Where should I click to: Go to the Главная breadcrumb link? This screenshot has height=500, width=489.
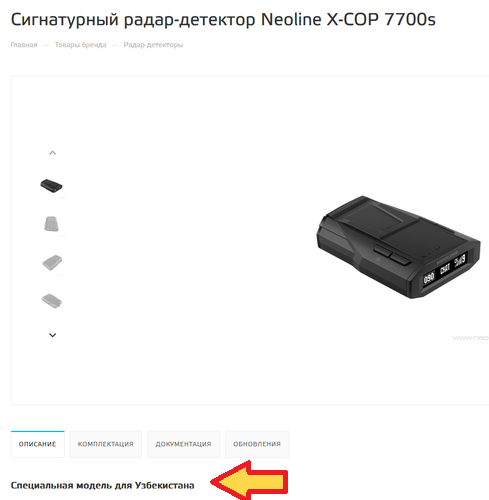pos(24,45)
